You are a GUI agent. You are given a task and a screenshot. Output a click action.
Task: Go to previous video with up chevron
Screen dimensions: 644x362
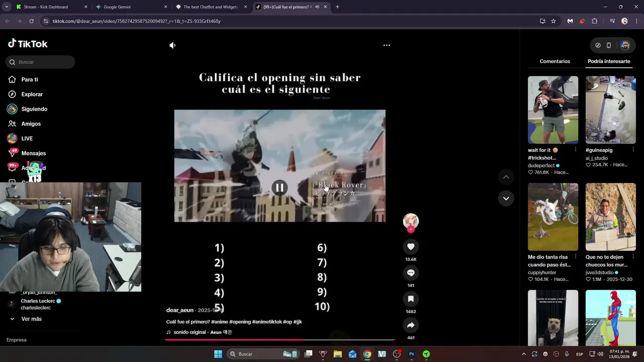tap(506, 177)
